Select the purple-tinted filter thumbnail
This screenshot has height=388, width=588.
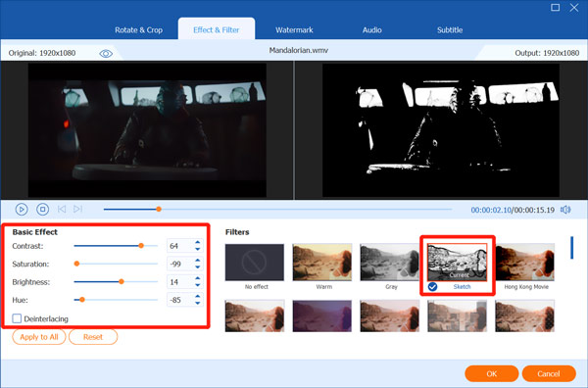[322, 316]
